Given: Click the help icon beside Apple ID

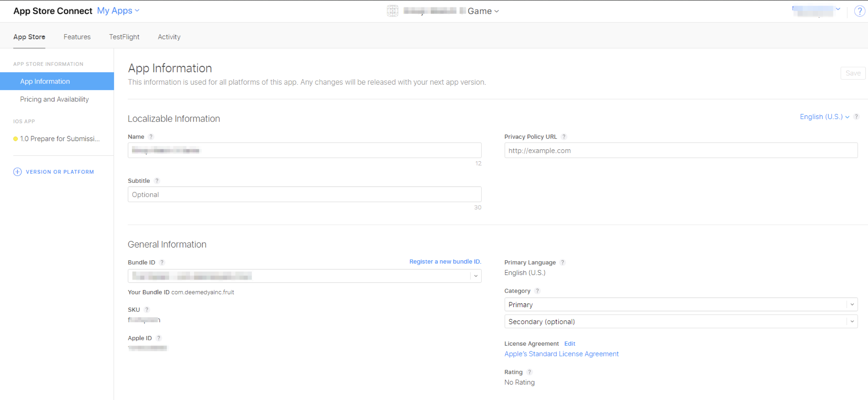Looking at the screenshot, I should click(159, 338).
